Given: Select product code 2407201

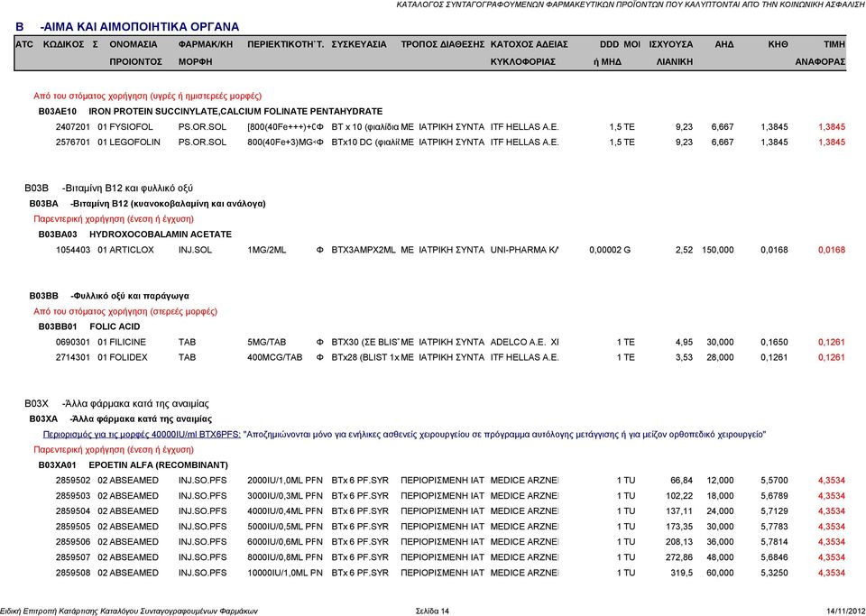Looking at the screenshot, I should [73, 127].
